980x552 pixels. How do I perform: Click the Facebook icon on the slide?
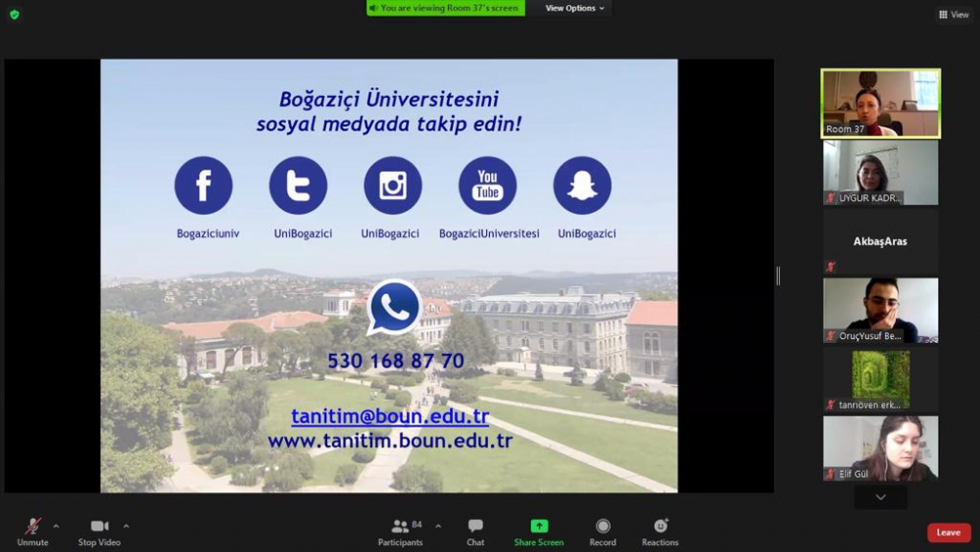(x=203, y=185)
